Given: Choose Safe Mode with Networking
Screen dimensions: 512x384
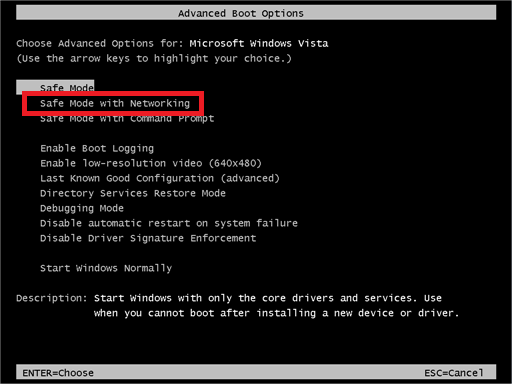Looking at the screenshot, I should click(x=115, y=103).
